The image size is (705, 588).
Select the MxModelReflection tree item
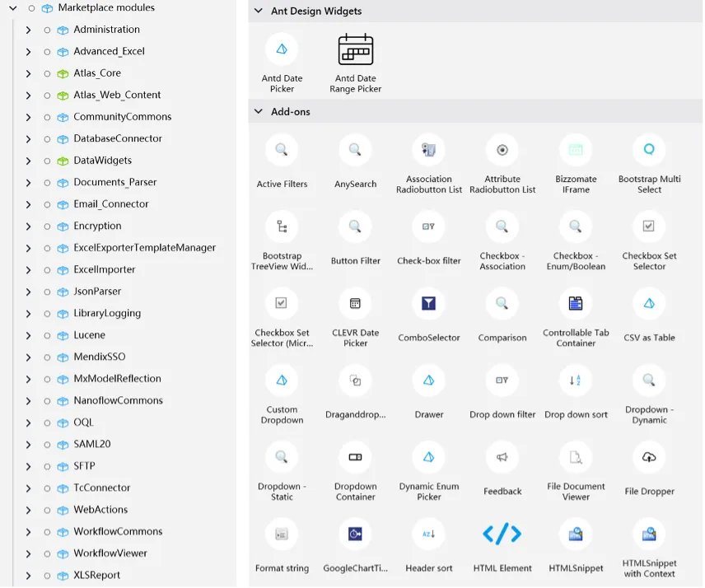click(x=117, y=379)
